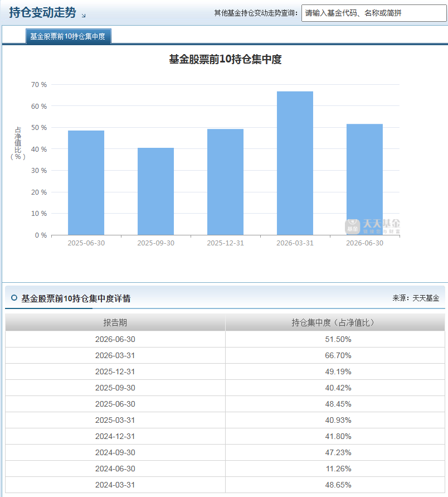The height and width of the screenshot is (497, 448).
Task: Click the 2024-09-30 table cell
Action: click(x=115, y=452)
